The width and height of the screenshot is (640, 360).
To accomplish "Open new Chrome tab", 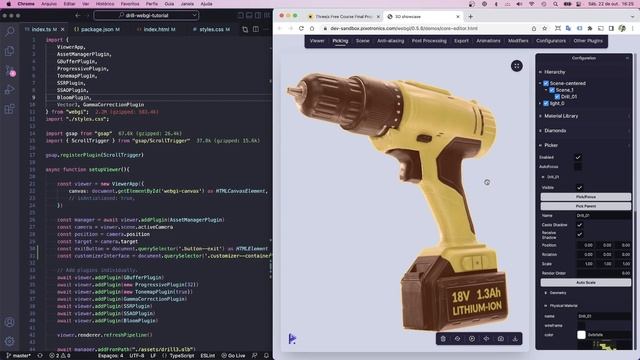I will coord(471,17).
